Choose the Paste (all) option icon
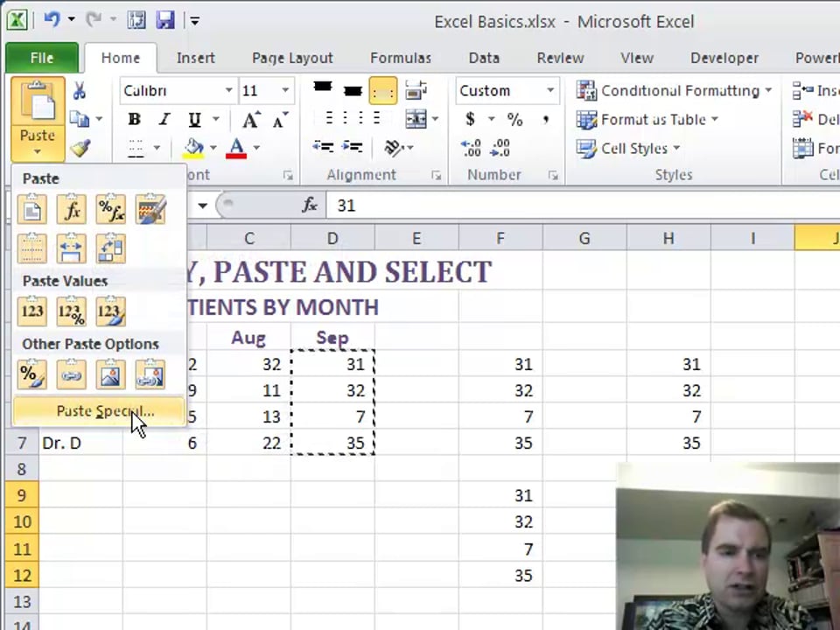The image size is (840, 630). pos(32,209)
